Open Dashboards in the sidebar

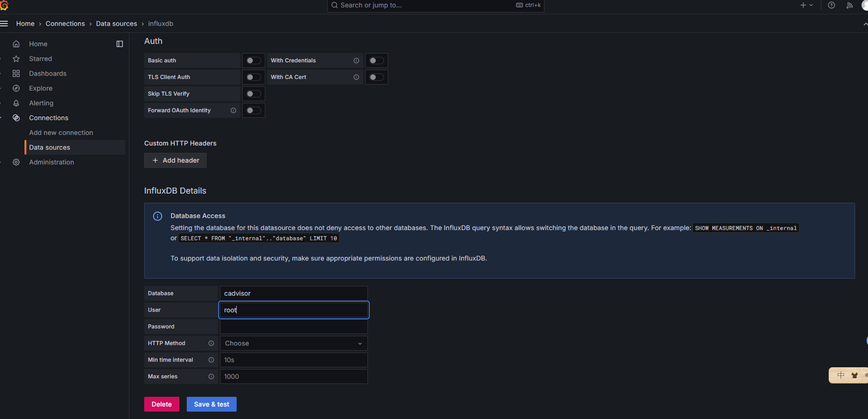point(48,73)
